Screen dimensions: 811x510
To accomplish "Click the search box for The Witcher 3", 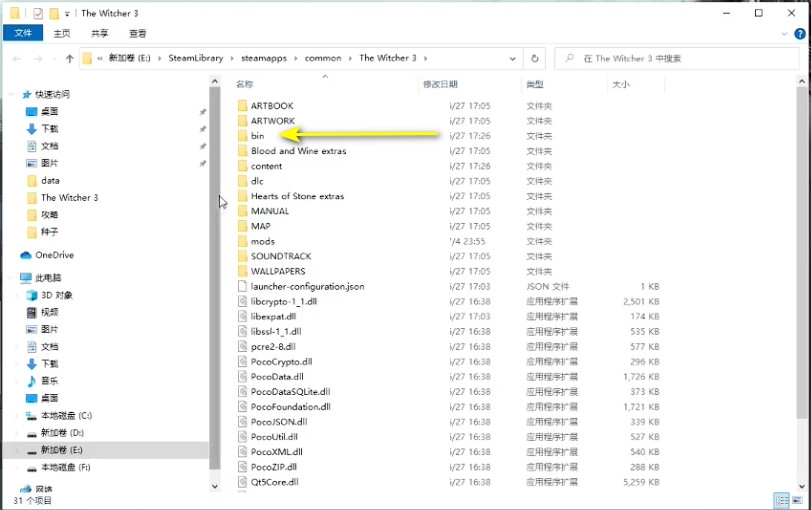I will pos(680,59).
